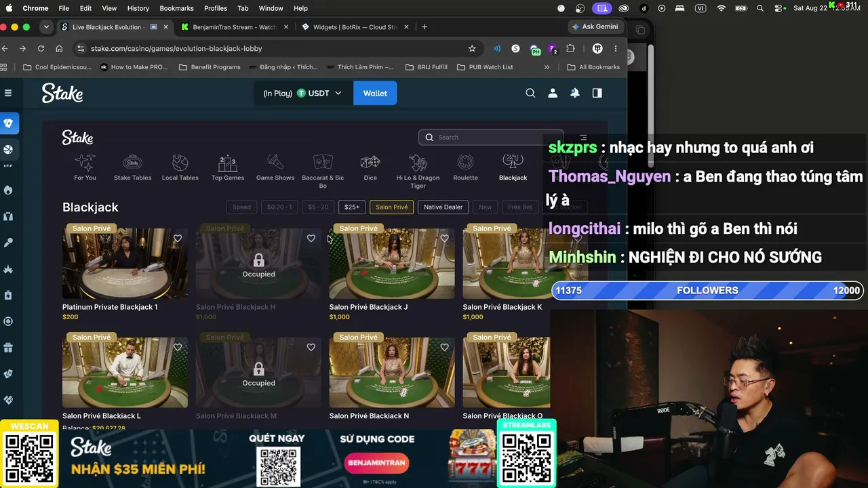Favorite Salon Privé Blackjack J table
868x488 pixels.
(x=444, y=239)
